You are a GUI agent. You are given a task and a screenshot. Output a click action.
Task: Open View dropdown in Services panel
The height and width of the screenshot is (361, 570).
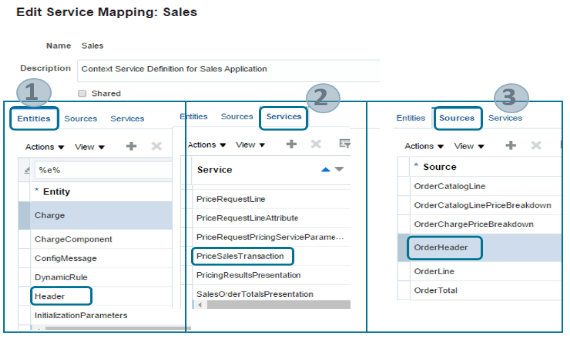pos(250,145)
